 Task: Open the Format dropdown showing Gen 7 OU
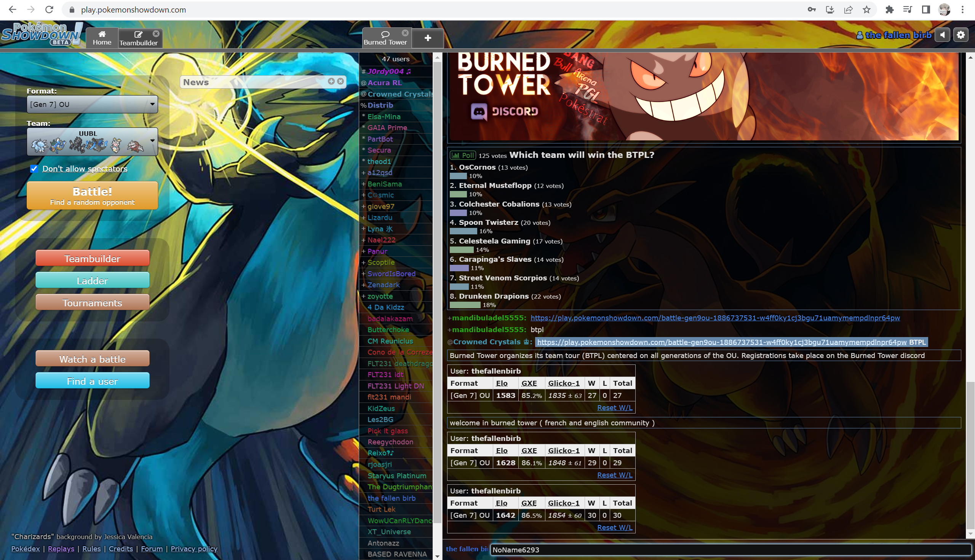(93, 104)
